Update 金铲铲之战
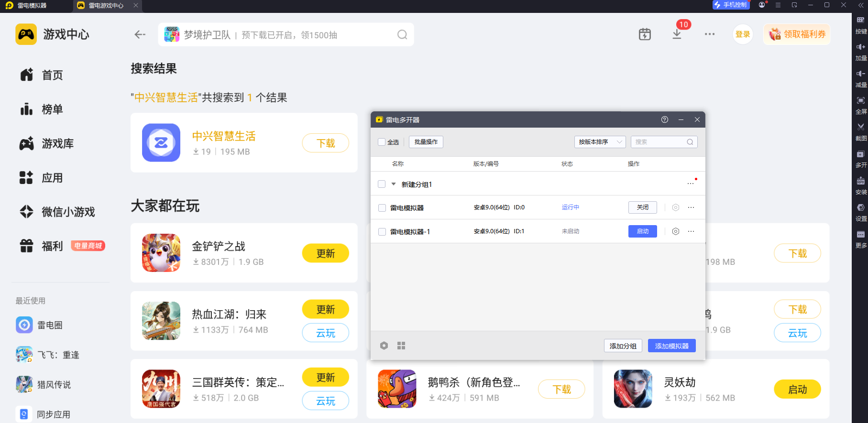This screenshot has width=868, height=423. 326,253
